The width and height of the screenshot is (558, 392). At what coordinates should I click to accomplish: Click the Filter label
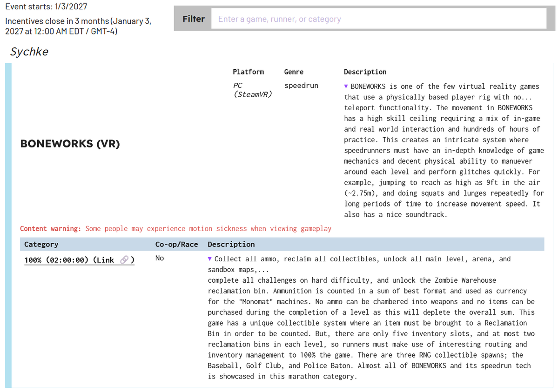click(x=194, y=19)
